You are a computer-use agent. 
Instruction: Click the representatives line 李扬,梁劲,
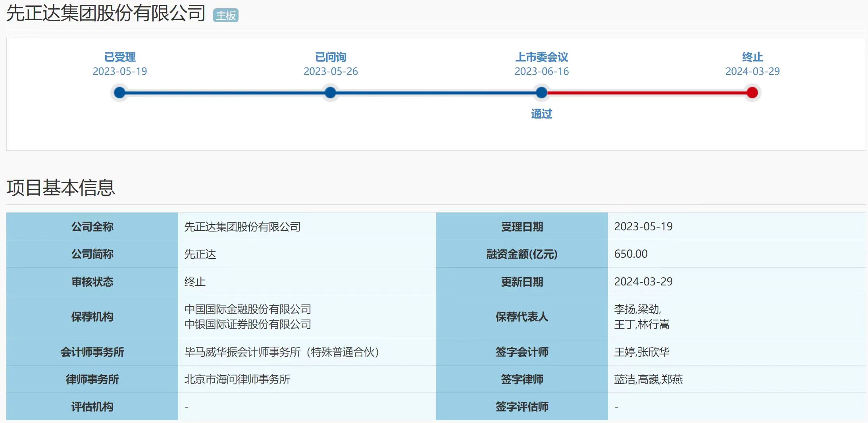click(x=638, y=309)
